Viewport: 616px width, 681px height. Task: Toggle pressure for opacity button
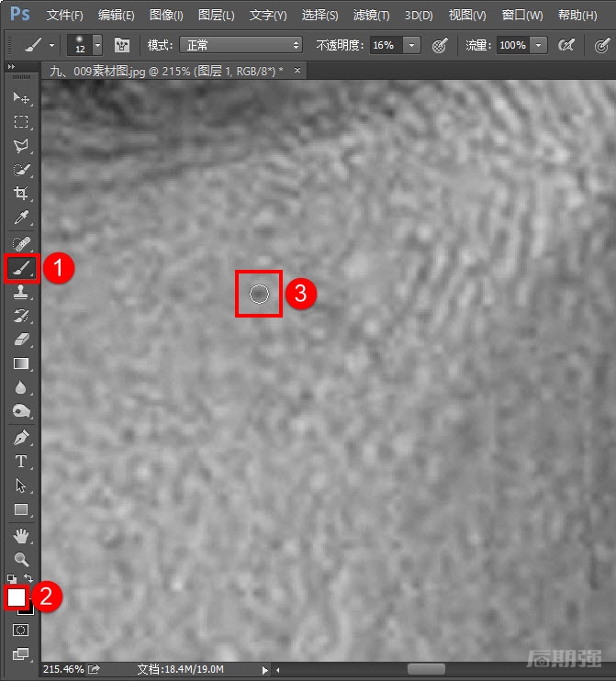pos(440,45)
